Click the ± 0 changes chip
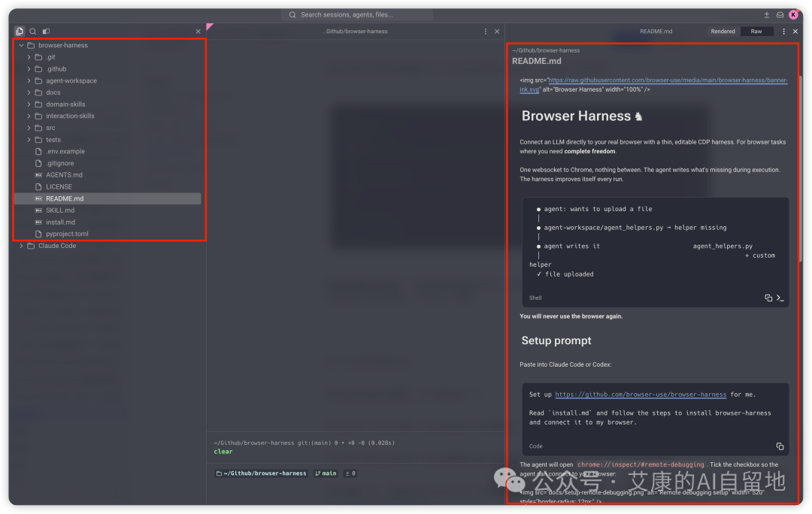812x514 pixels. (x=350, y=473)
